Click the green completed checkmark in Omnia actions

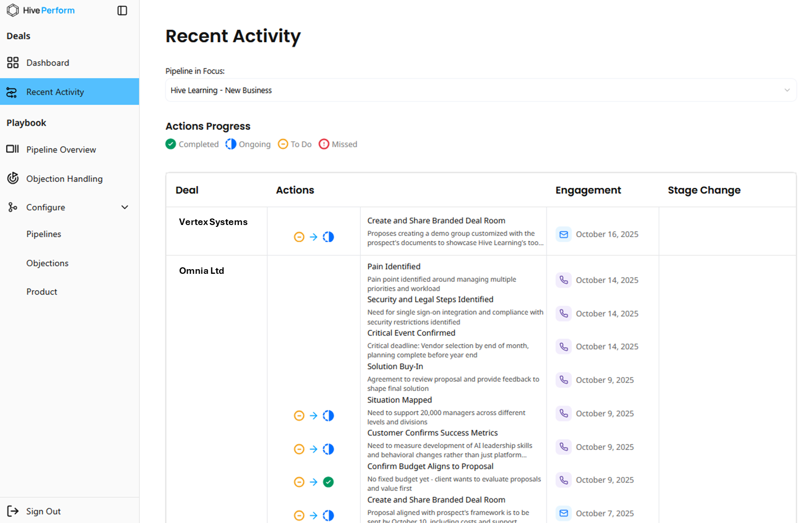[x=328, y=482]
